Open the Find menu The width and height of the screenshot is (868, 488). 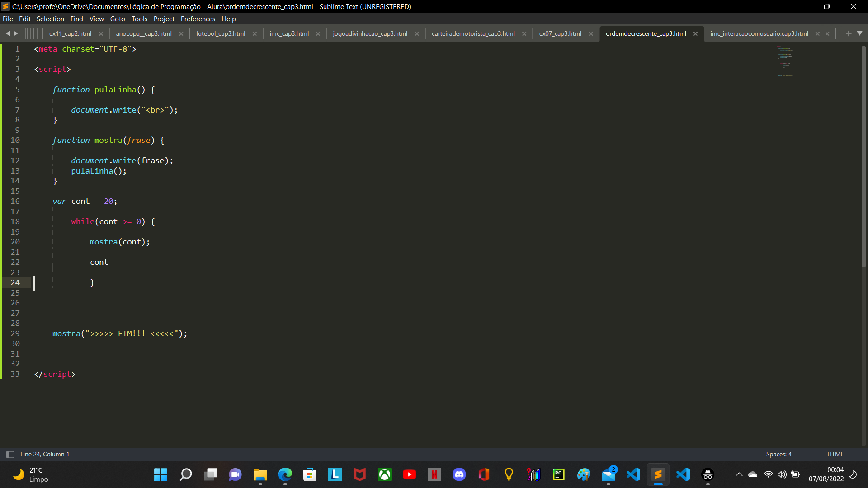tap(77, 19)
